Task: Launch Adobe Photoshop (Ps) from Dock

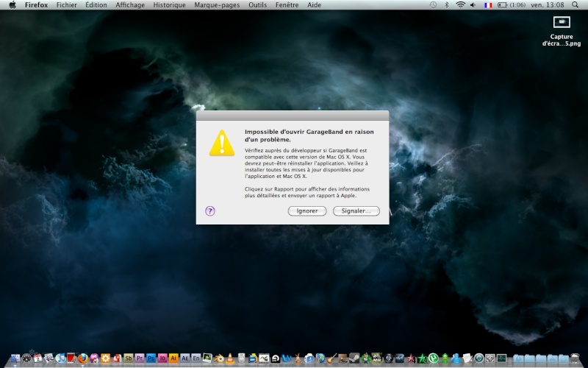Action: pyautogui.click(x=151, y=358)
